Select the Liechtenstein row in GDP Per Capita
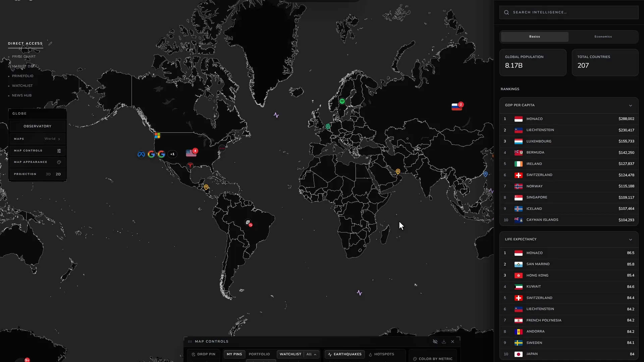 click(569, 130)
